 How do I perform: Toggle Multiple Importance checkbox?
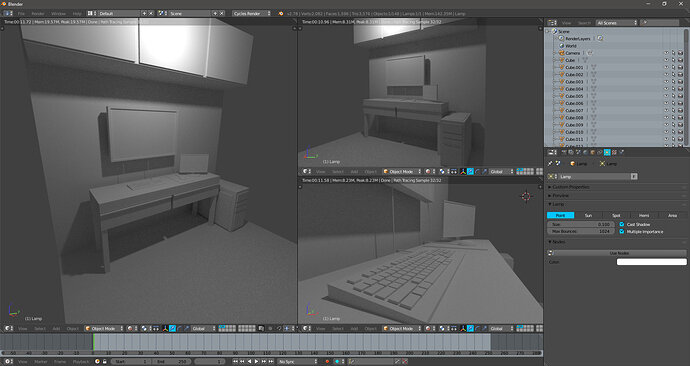[622, 231]
